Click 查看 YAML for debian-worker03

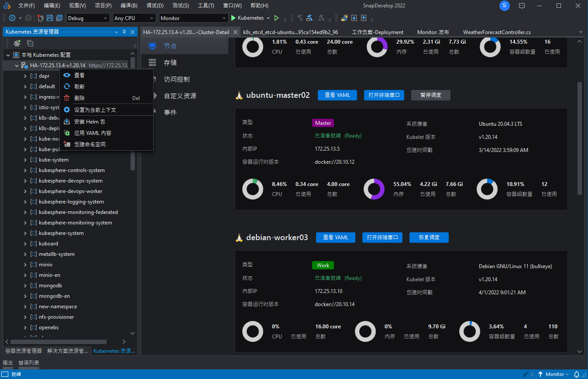point(336,238)
